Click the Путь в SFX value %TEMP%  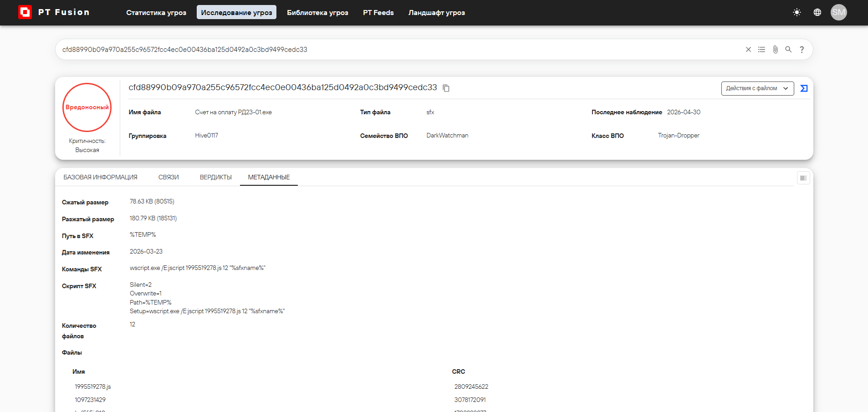(x=143, y=234)
